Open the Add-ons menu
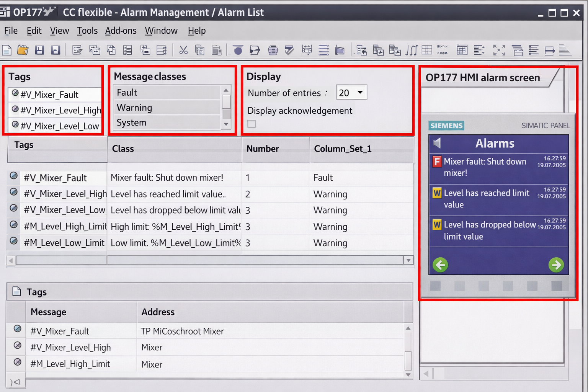Screen dimensions: 588x392 [121, 31]
